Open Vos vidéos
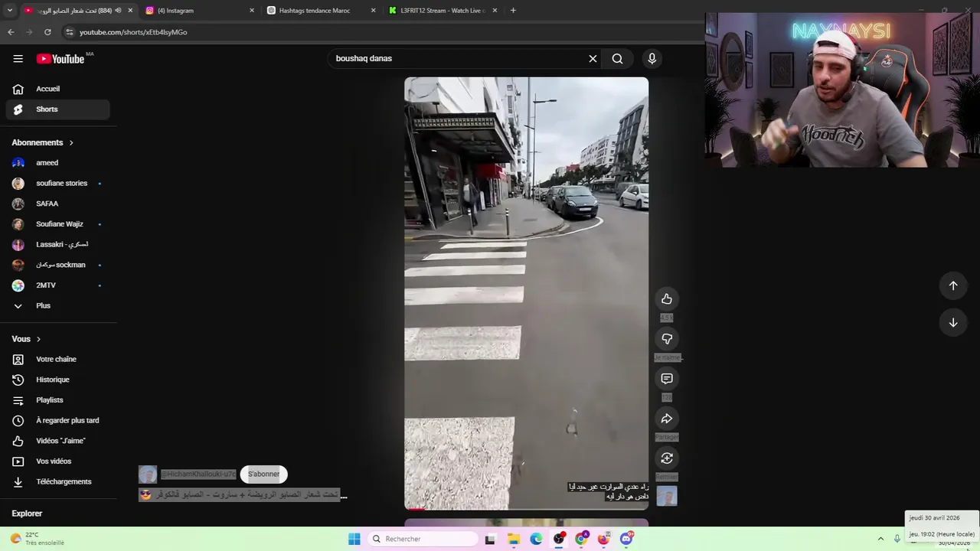 coord(57,461)
